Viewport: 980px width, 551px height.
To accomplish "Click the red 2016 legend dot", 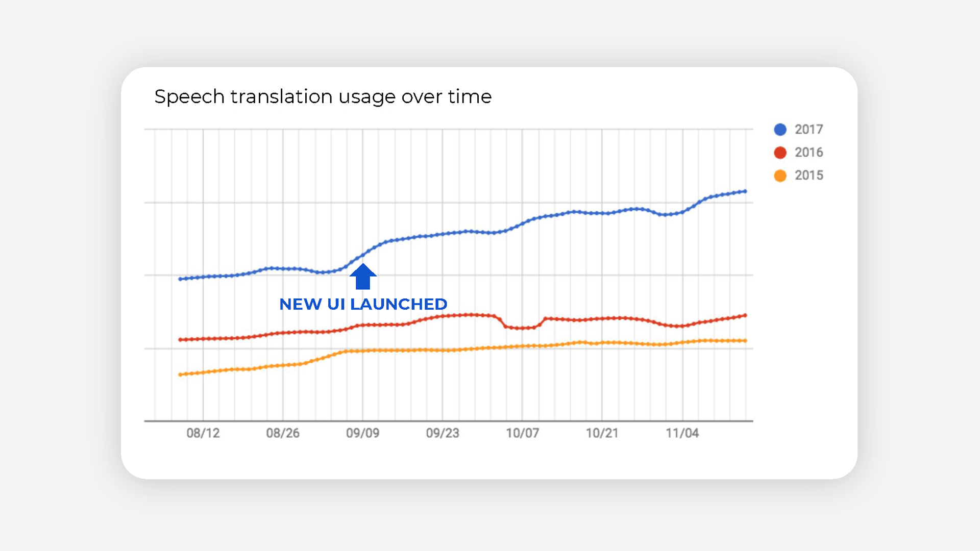I will pyautogui.click(x=780, y=153).
